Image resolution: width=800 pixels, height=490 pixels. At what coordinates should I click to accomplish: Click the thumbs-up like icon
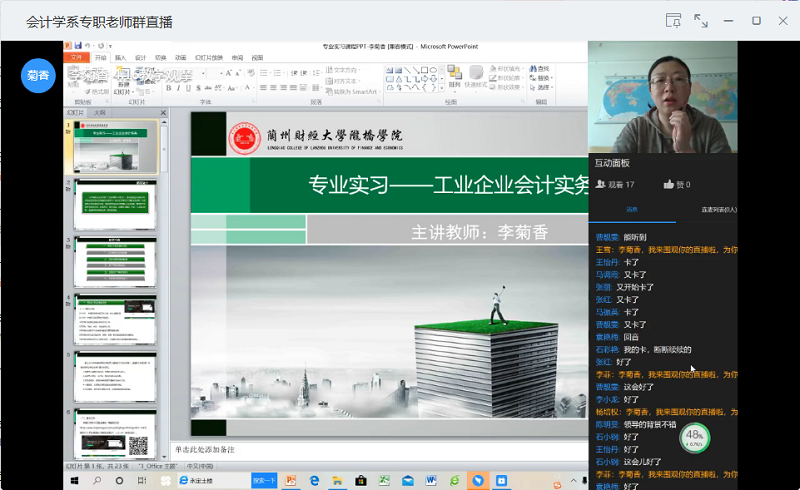pyautogui.click(x=669, y=184)
